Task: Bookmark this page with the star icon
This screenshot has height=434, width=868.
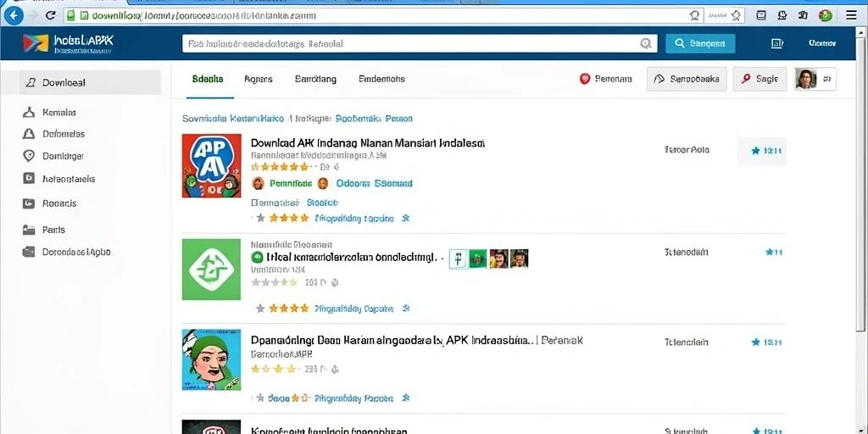Action: point(736,15)
